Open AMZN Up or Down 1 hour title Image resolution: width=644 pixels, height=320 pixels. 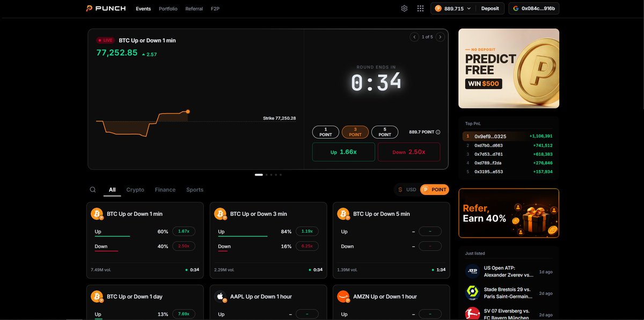[385, 296]
